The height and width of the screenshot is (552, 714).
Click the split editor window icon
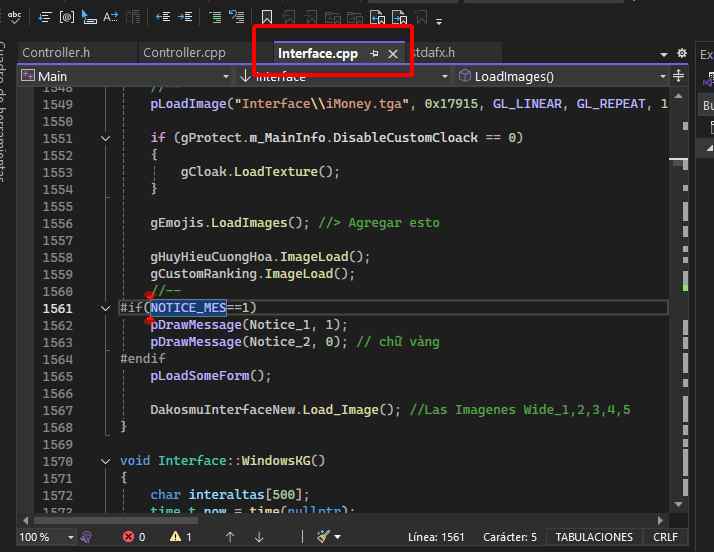coord(678,76)
